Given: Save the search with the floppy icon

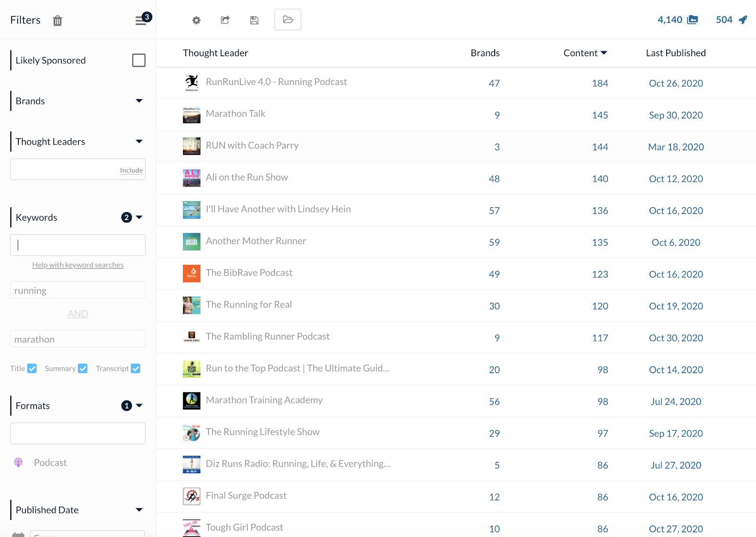Looking at the screenshot, I should coord(254,20).
